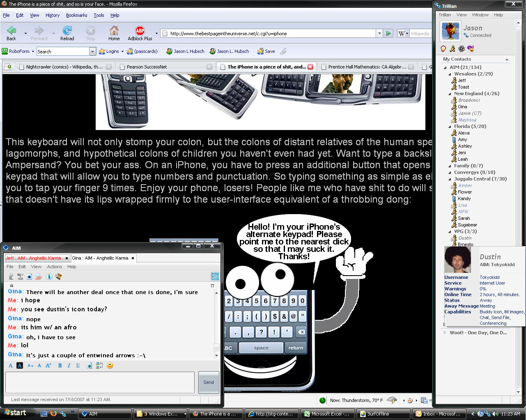
Task: Click the buddy info icon in AIM toolbar
Action: click(49, 276)
